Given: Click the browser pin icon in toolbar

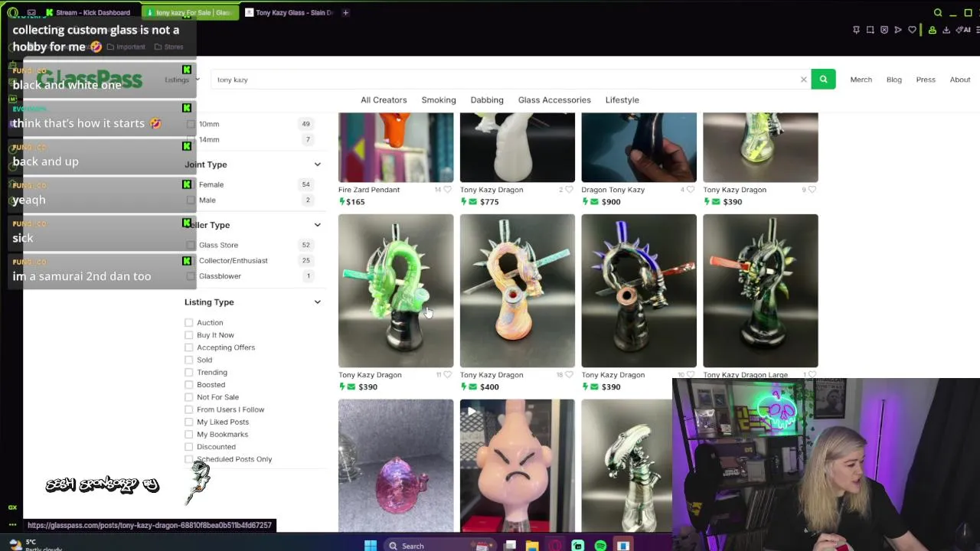Looking at the screenshot, I should (856, 30).
